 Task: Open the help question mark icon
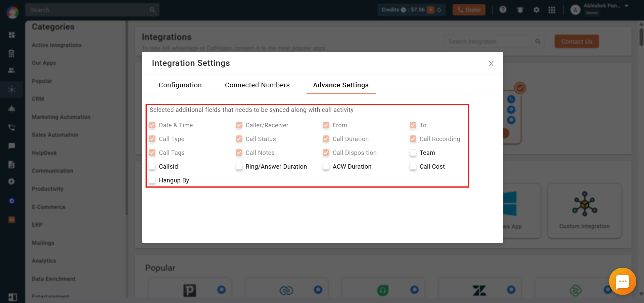pyautogui.click(x=503, y=9)
